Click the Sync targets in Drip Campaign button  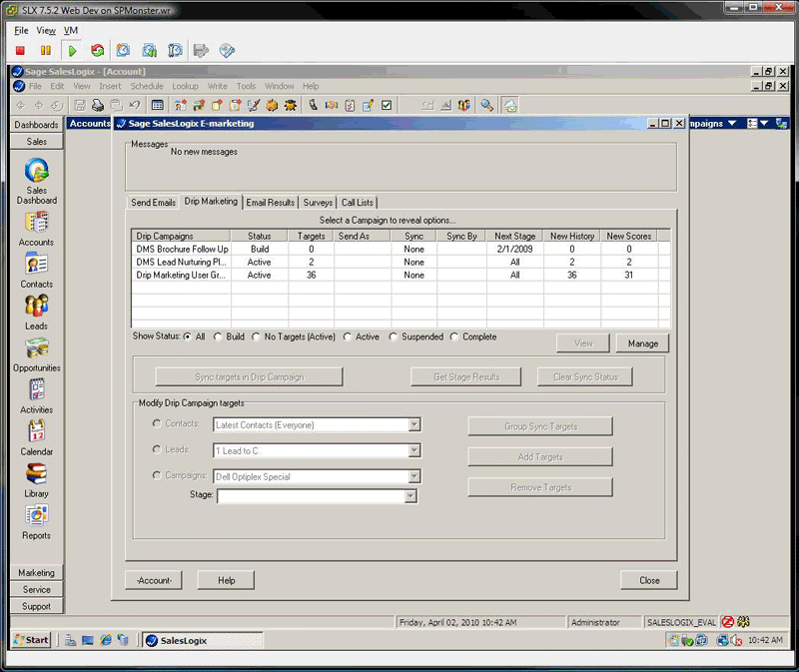pos(249,377)
